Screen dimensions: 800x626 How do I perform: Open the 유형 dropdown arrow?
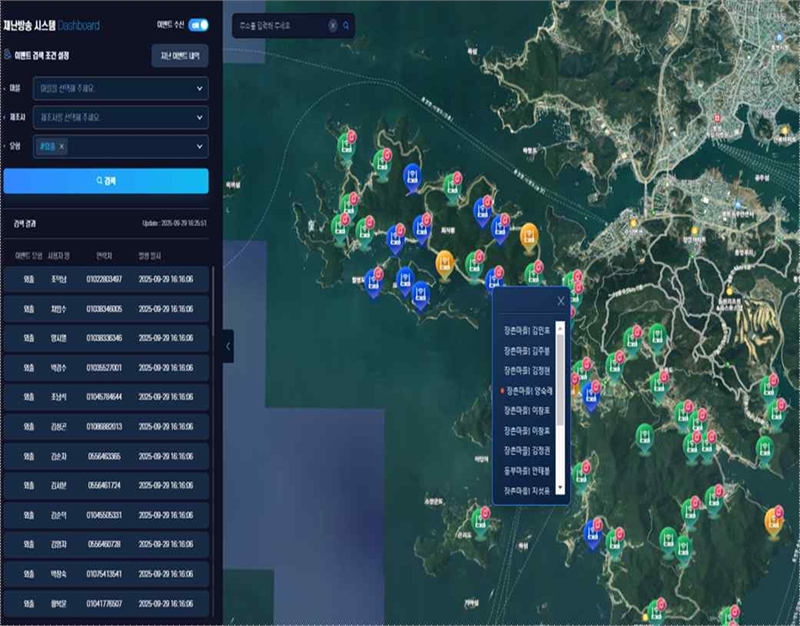tap(199, 147)
